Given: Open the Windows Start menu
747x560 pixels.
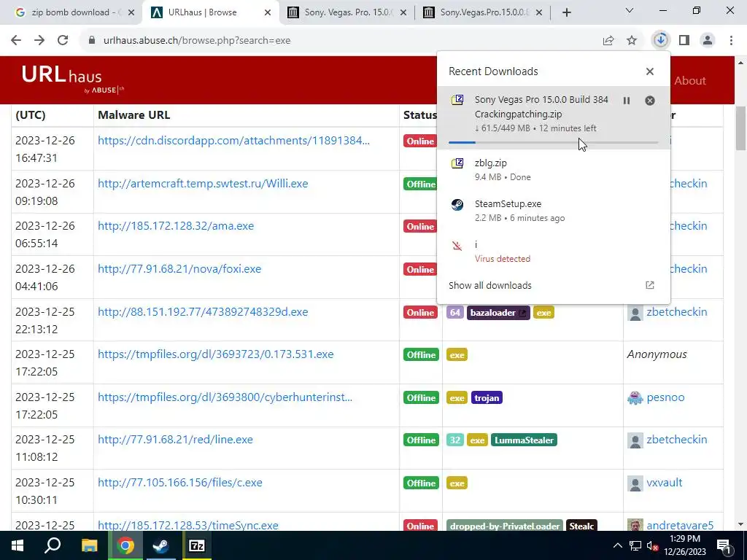Looking at the screenshot, I should tap(18, 545).
